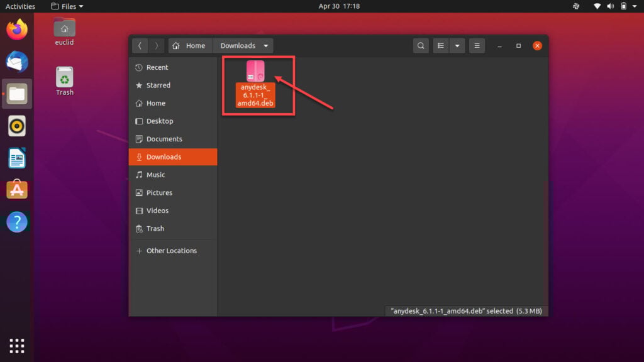Launch Thunderbird mail from the dock
The width and height of the screenshot is (644, 362).
pos(17,62)
